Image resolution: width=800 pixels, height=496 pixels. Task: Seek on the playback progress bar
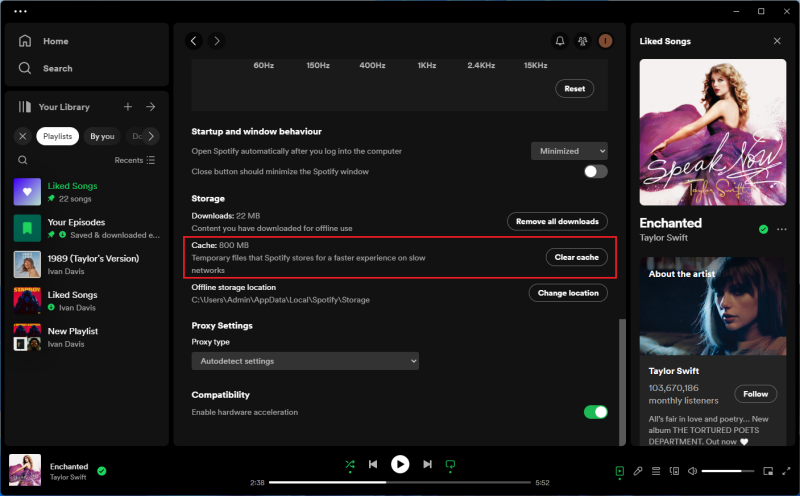tap(399, 482)
